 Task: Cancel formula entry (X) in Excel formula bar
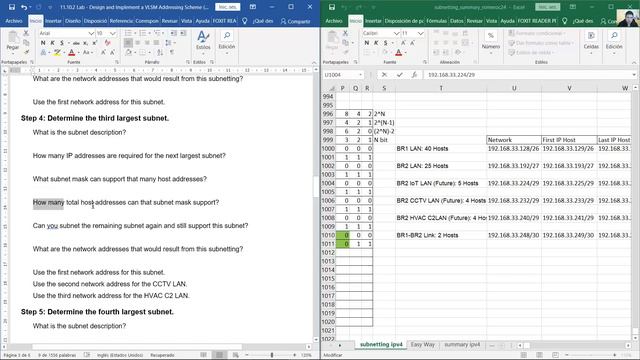pyautogui.click(x=384, y=75)
